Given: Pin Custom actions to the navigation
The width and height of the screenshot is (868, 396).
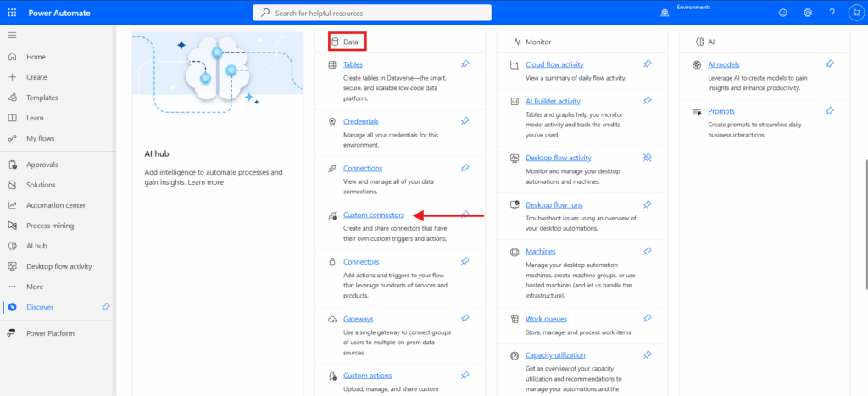Looking at the screenshot, I should 465,376.
